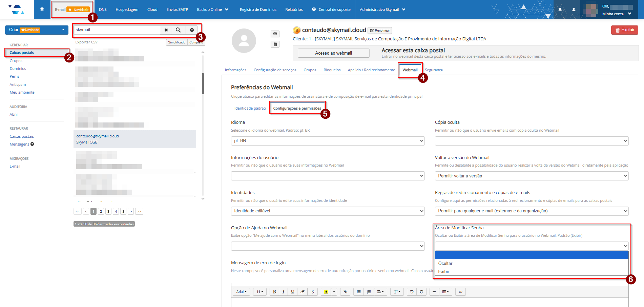Screen dimensions: 644x307
Task: Click the home icon in top navigation
Action: (42, 9)
